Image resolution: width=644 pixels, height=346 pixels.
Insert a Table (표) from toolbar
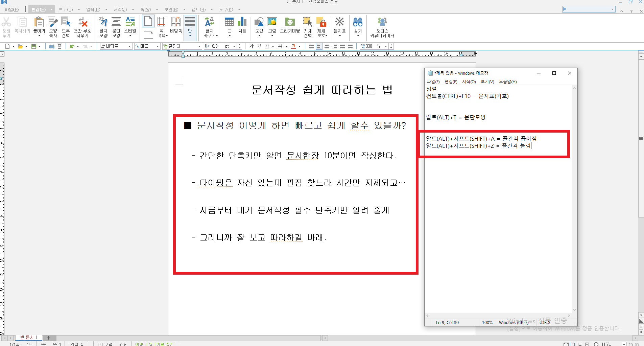point(229,22)
